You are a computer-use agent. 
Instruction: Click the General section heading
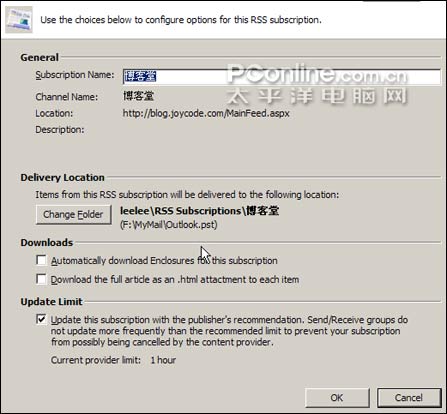point(39,57)
